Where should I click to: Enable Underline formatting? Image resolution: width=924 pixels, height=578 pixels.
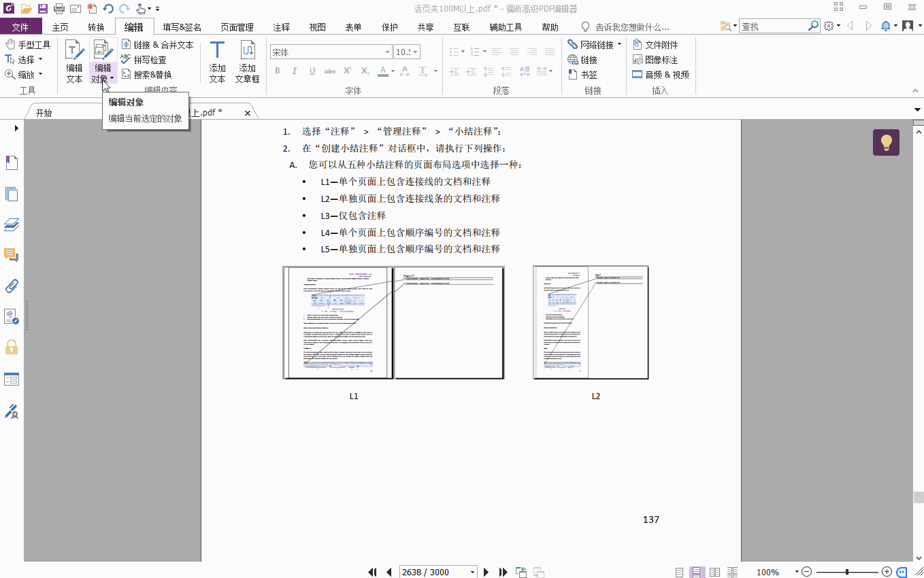312,71
